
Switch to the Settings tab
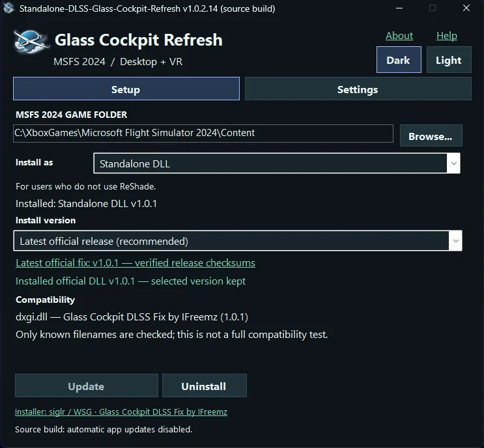358,89
